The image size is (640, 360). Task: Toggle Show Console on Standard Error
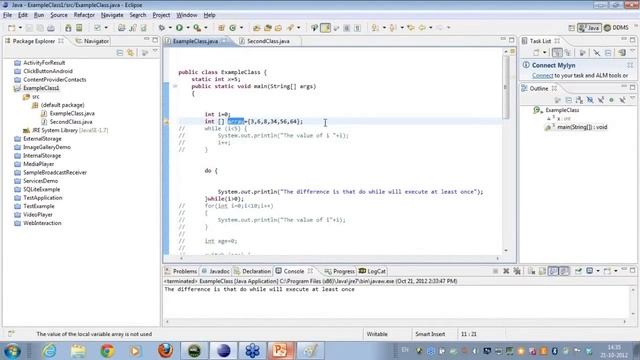coord(564,271)
